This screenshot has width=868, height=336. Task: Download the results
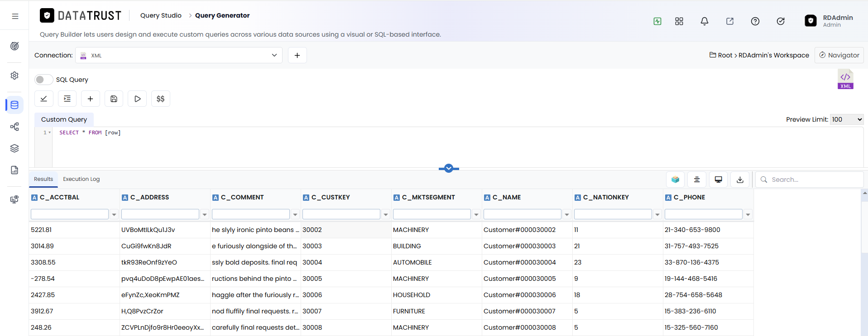(740, 180)
